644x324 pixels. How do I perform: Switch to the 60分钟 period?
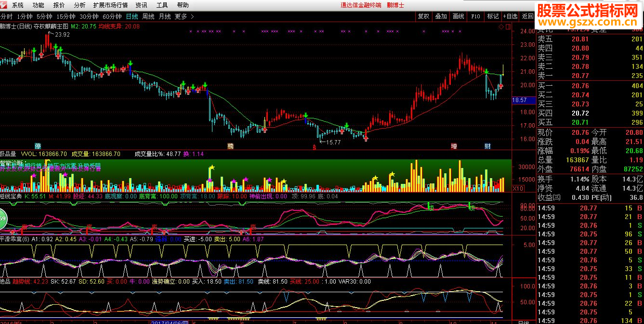pyautogui.click(x=112, y=16)
